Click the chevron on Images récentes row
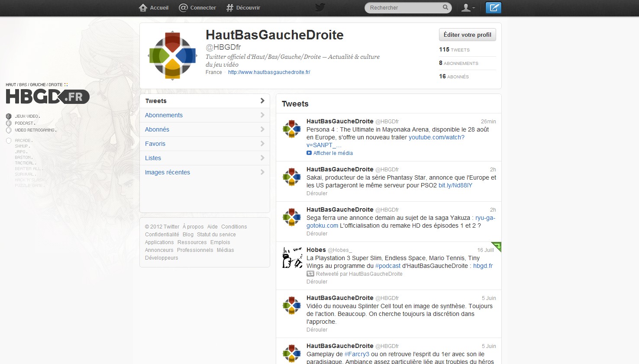 [262, 172]
